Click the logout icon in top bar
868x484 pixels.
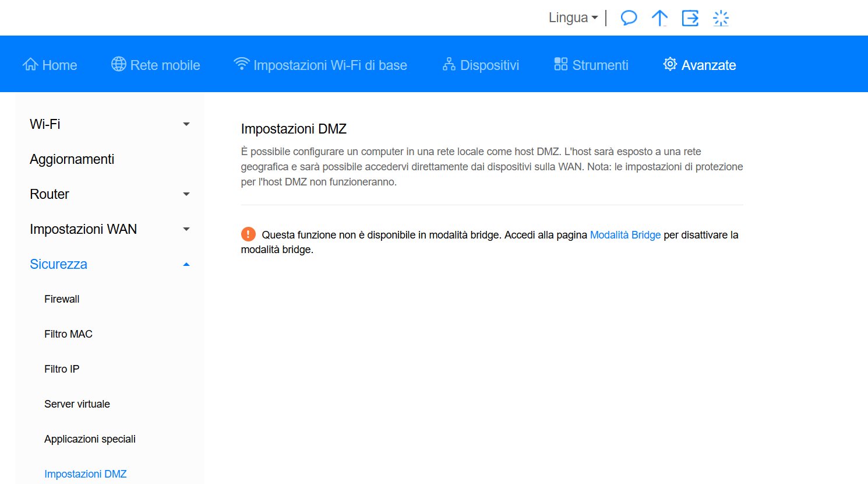690,18
